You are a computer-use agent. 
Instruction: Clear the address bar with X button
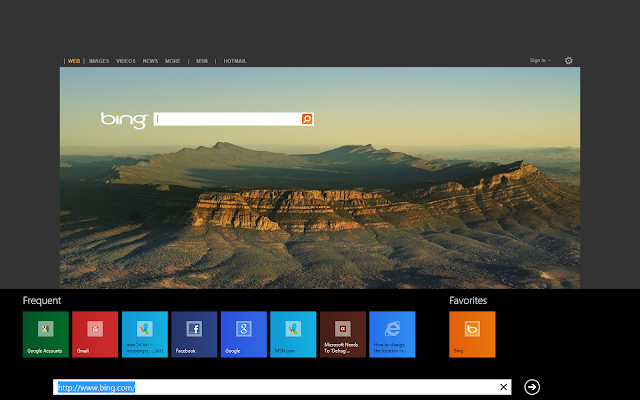point(504,387)
